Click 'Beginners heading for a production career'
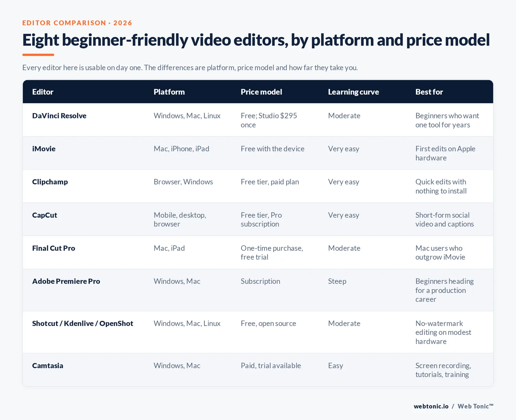This screenshot has height=420, width=516. point(445,290)
